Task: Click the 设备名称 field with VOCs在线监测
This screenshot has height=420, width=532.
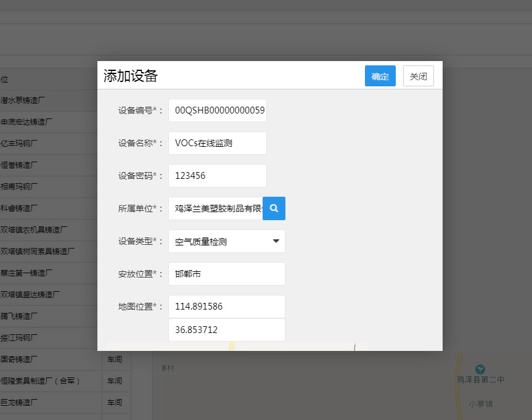Action: 217,143
